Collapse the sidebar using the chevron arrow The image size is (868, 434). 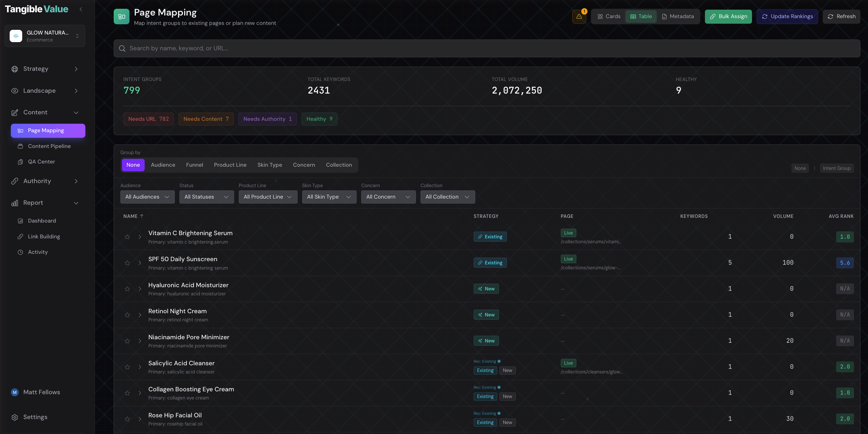(x=81, y=9)
